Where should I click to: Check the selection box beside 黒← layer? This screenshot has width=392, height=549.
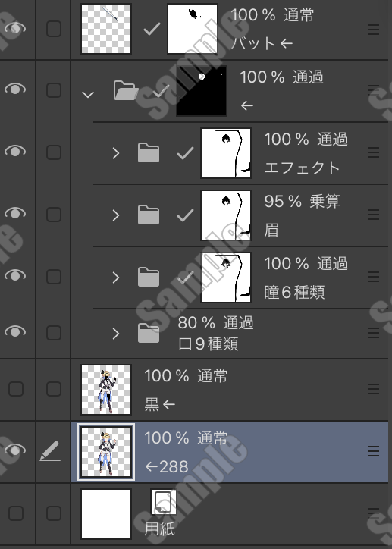pos(54,389)
